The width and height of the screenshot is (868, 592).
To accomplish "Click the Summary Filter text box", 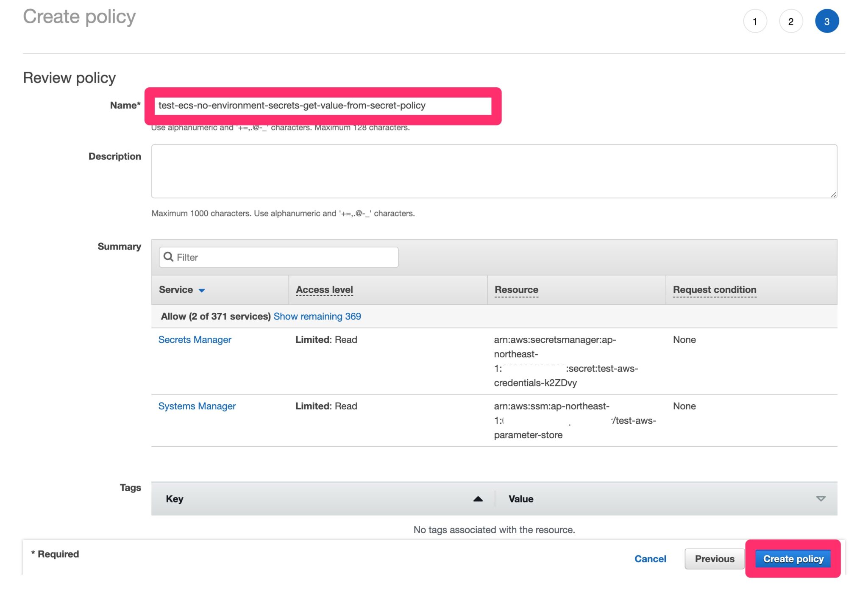I will pyautogui.click(x=284, y=257).
